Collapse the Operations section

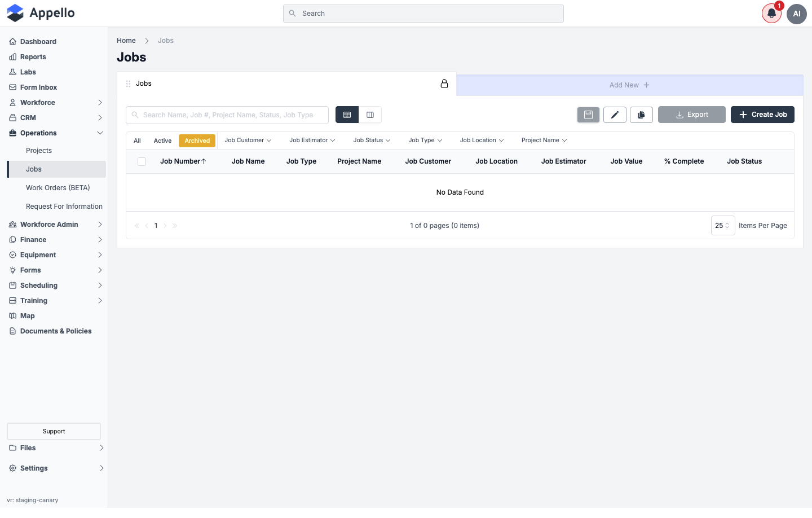(56, 133)
